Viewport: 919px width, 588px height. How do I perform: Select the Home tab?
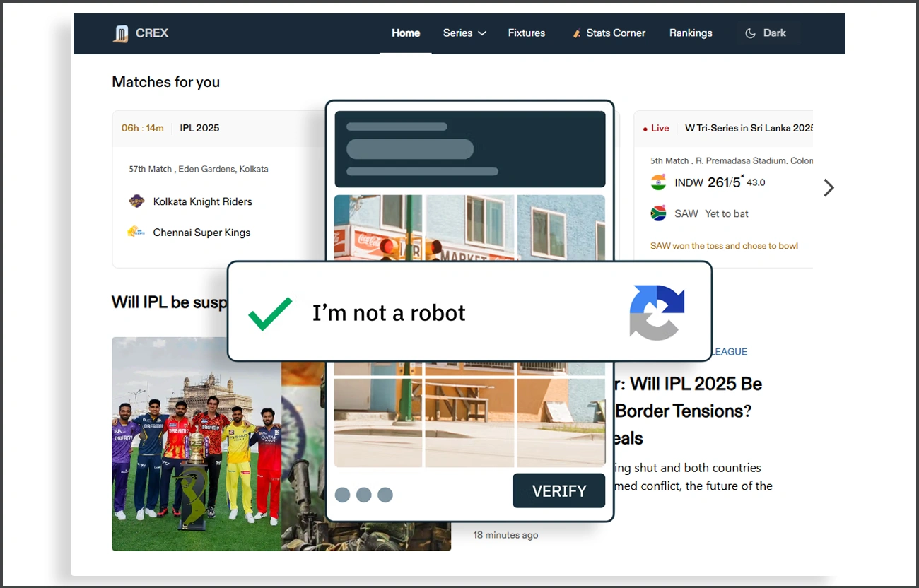(x=406, y=33)
